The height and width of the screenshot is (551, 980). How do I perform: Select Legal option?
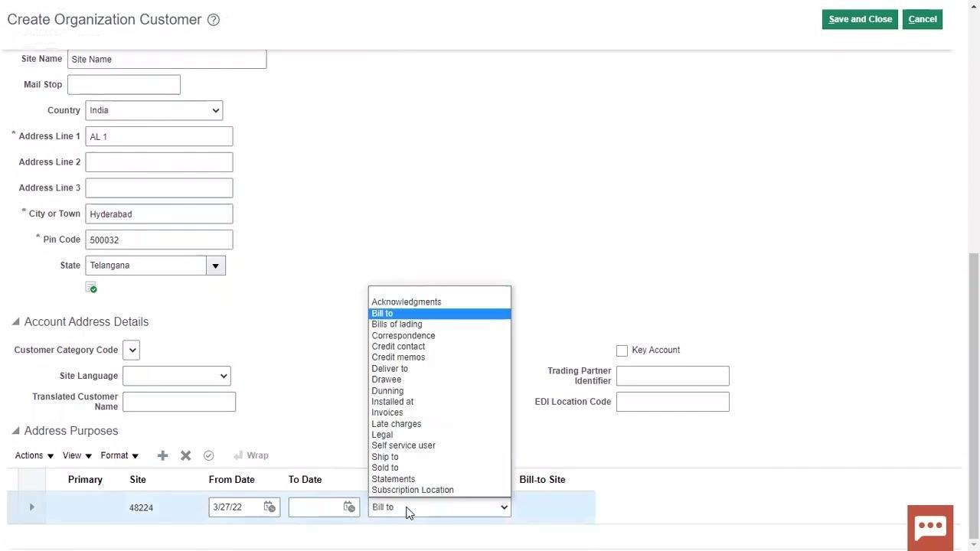click(439, 435)
